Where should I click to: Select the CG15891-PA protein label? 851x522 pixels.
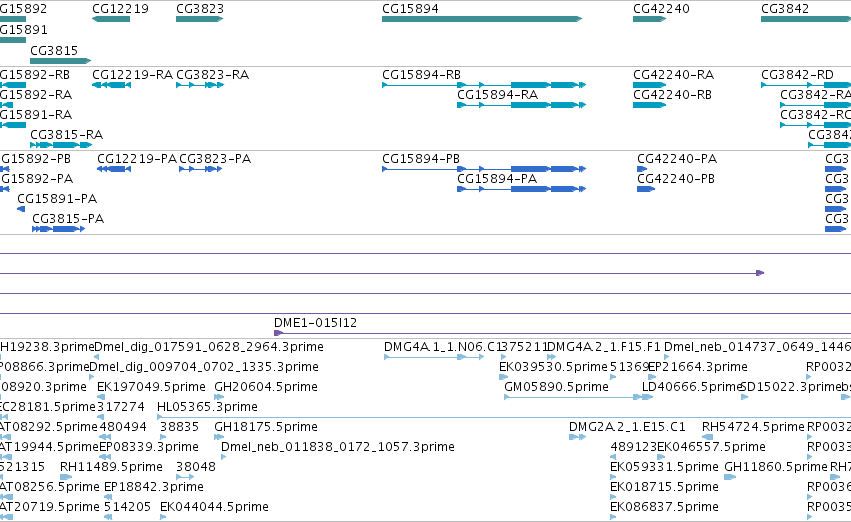click(x=57, y=199)
